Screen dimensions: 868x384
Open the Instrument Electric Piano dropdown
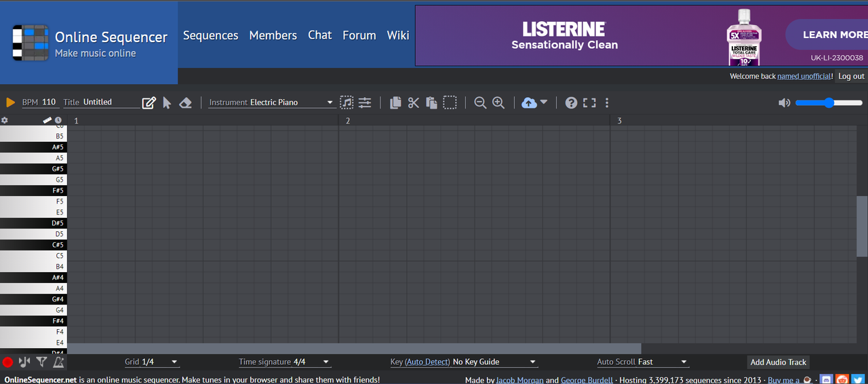pyautogui.click(x=271, y=102)
